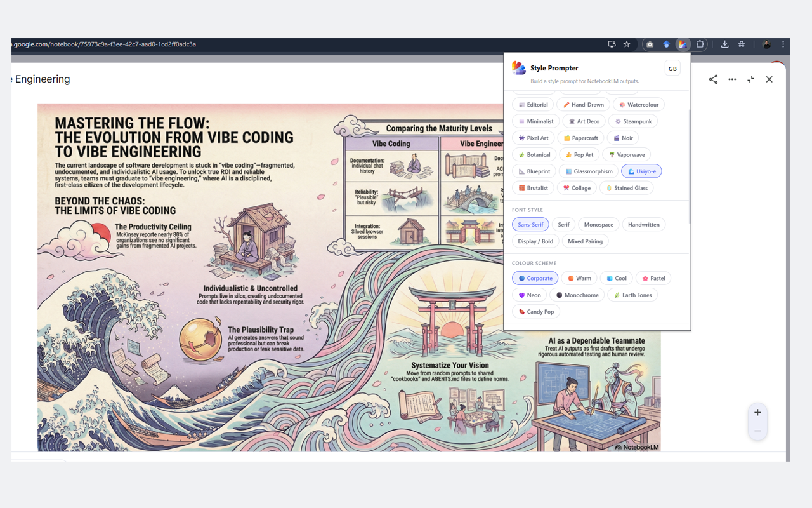Image resolution: width=812 pixels, height=508 pixels.
Task: Open the Downloads icon in the toolbar
Action: [724, 44]
